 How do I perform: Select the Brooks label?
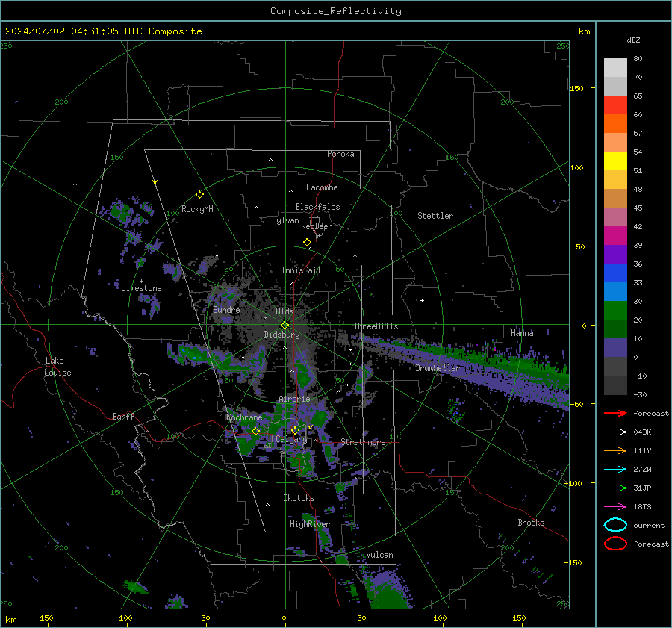[x=531, y=523]
